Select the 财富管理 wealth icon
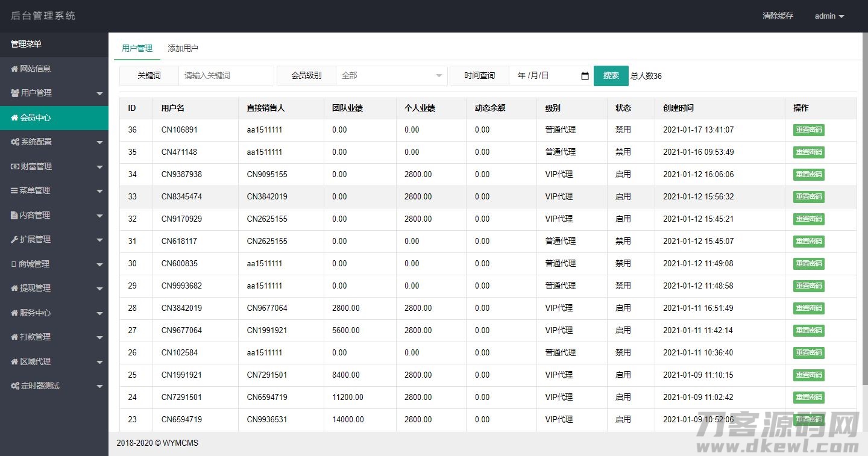Image resolution: width=868 pixels, height=456 pixels. [x=15, y=166]
